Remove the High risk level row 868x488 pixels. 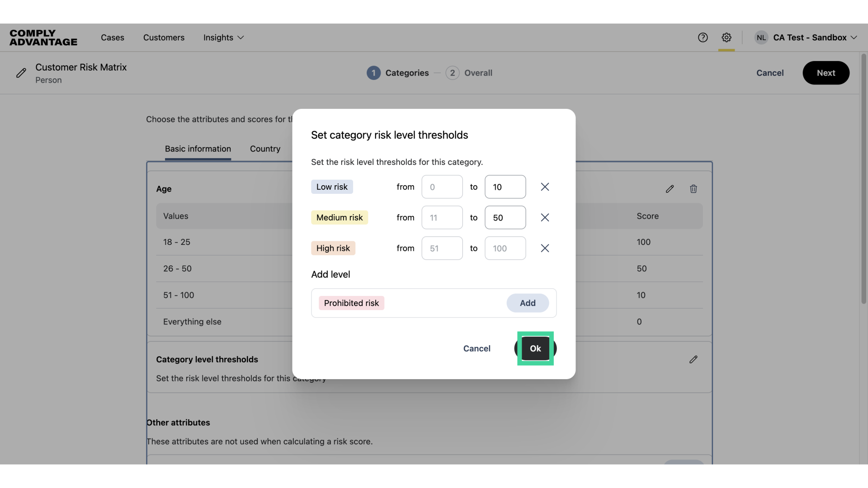click(x=545, y=249)
